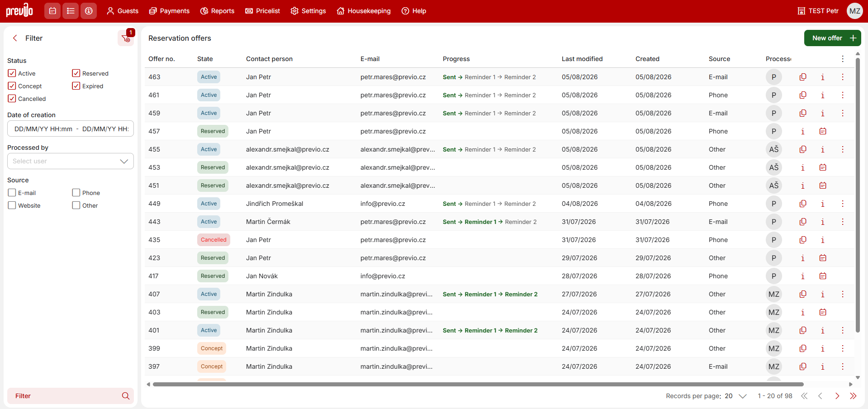Open table column options menu

pos(843,59)
